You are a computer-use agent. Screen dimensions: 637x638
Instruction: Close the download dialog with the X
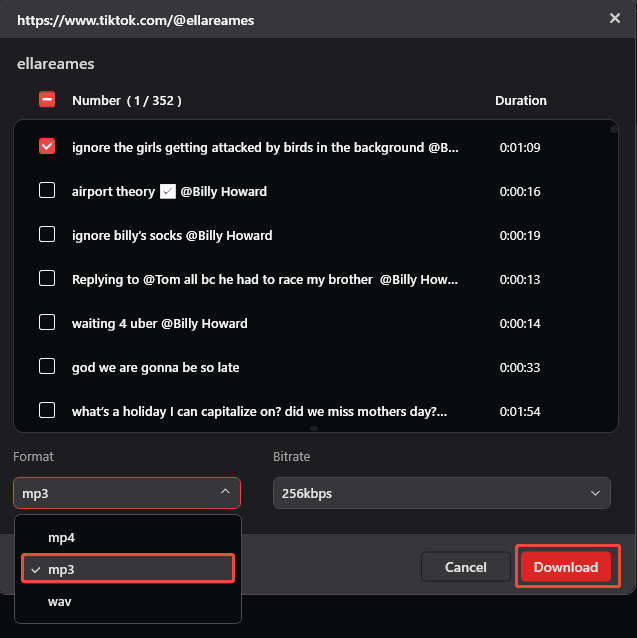[615, 18]
